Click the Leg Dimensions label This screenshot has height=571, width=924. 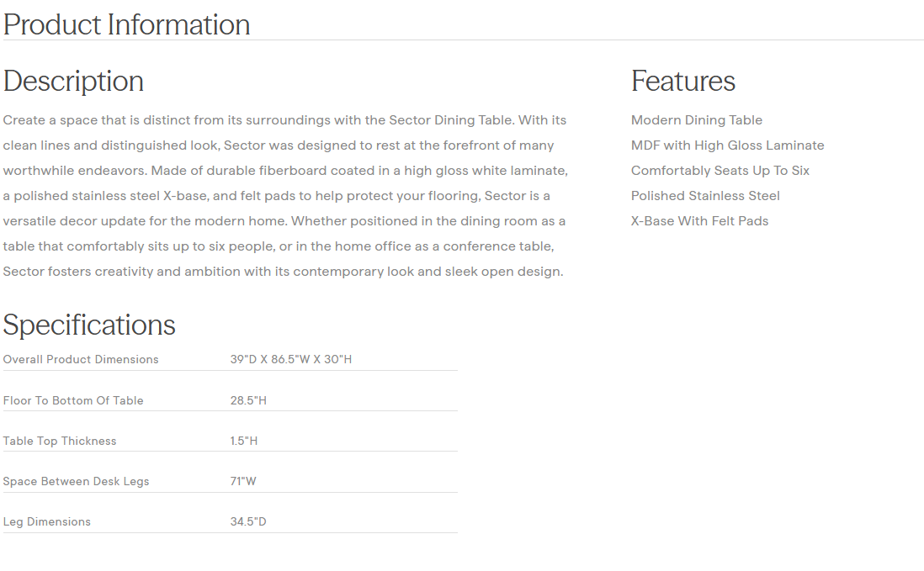(46, 521)
